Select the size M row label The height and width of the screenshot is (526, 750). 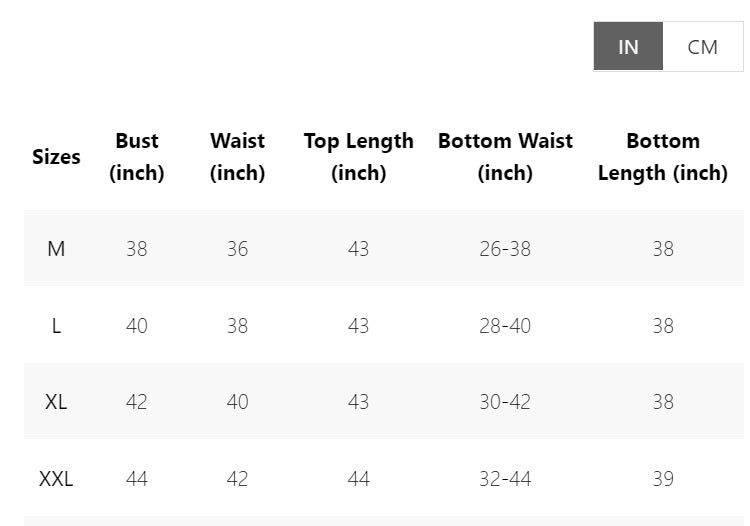click(x=56, y=249)
